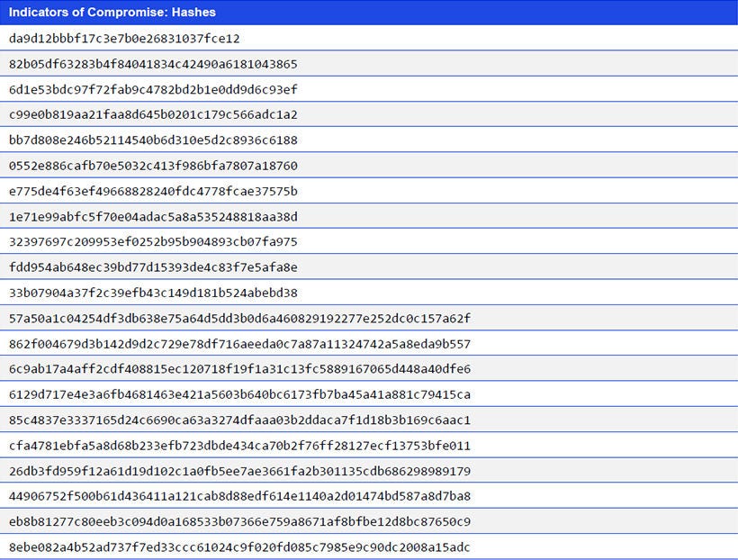Select hash starting with cfa4781ebfa5a8d6
This screenshot has height=560, width=738.
tap(239, 446)
